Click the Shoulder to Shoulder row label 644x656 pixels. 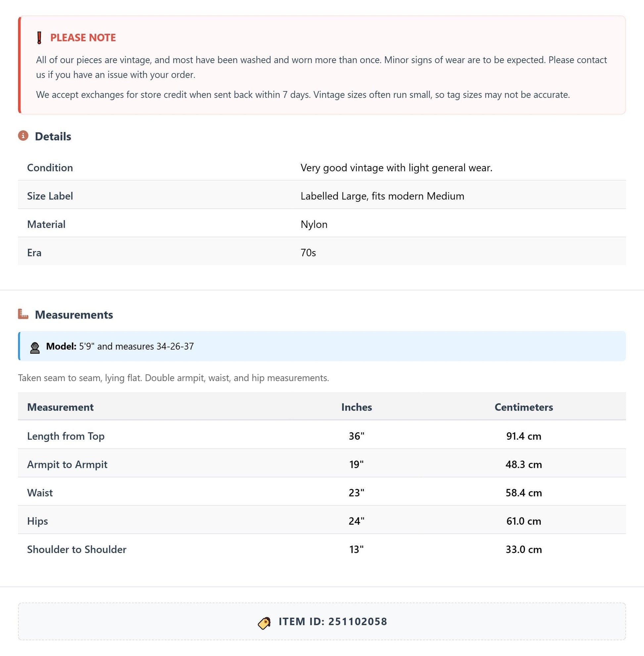77,549
